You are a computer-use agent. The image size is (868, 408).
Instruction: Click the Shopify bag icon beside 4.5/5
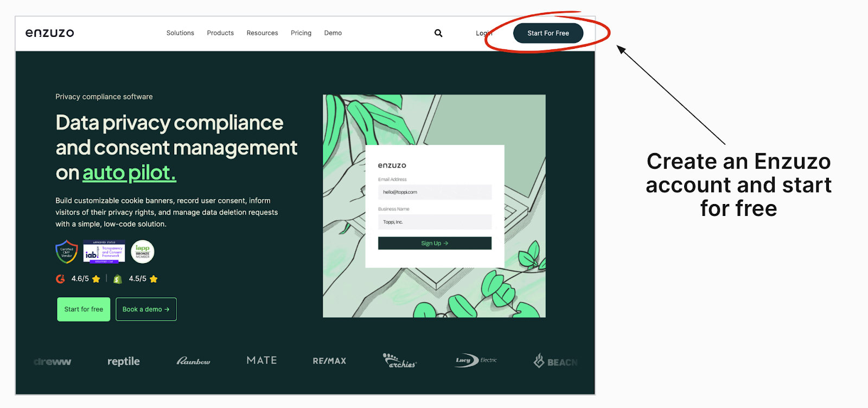(118, 279)
